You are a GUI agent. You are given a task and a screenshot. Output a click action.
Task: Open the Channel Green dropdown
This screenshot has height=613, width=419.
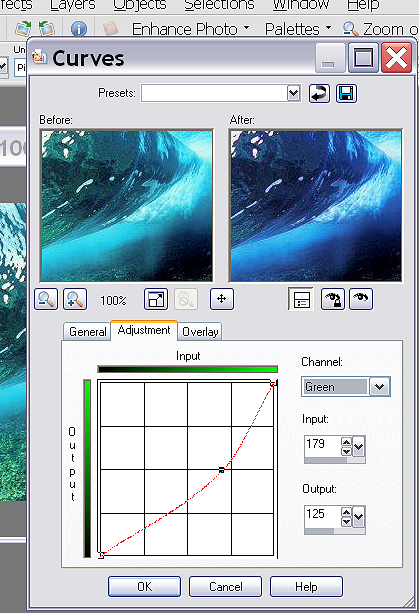[x=379, y=387]
